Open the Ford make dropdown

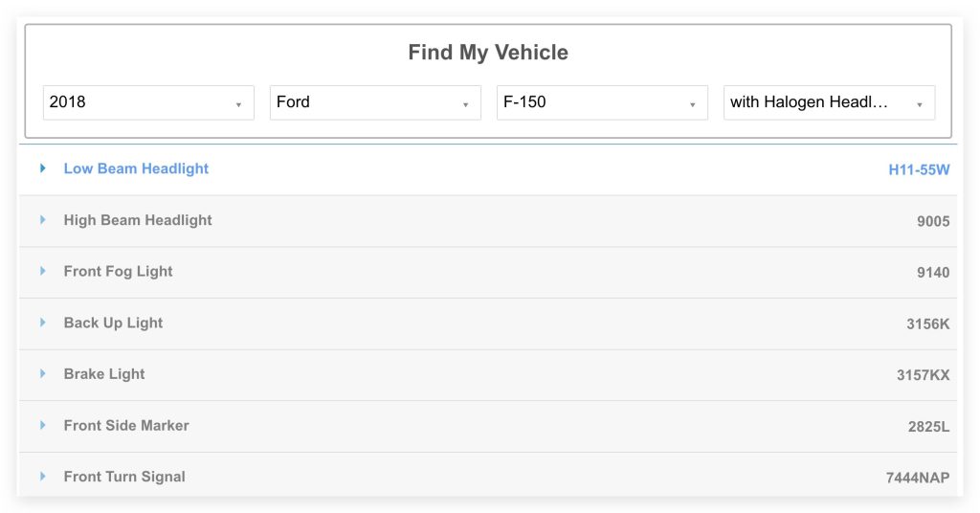click(375, 102)
